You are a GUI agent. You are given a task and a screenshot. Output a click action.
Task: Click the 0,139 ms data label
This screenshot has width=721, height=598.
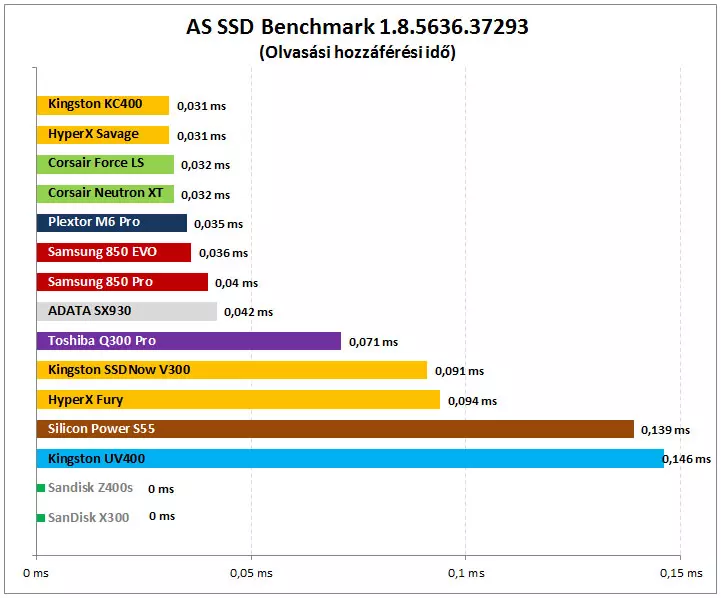click(x=665, y=430)
